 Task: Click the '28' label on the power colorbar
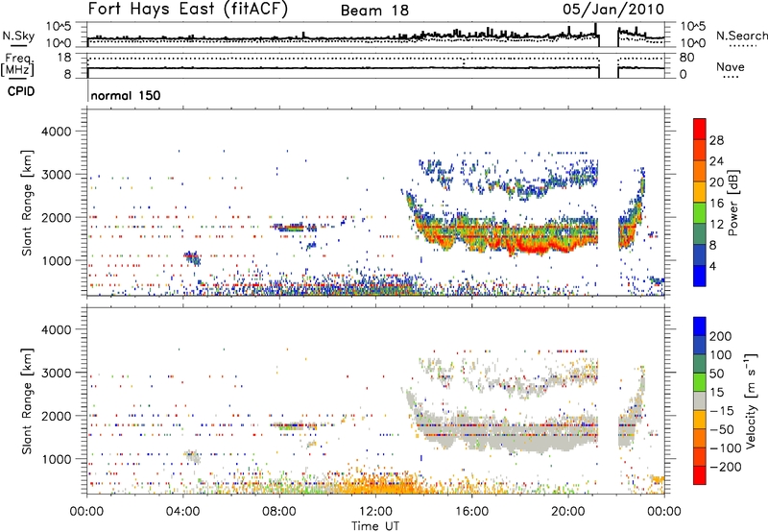[x=716, y=140]
